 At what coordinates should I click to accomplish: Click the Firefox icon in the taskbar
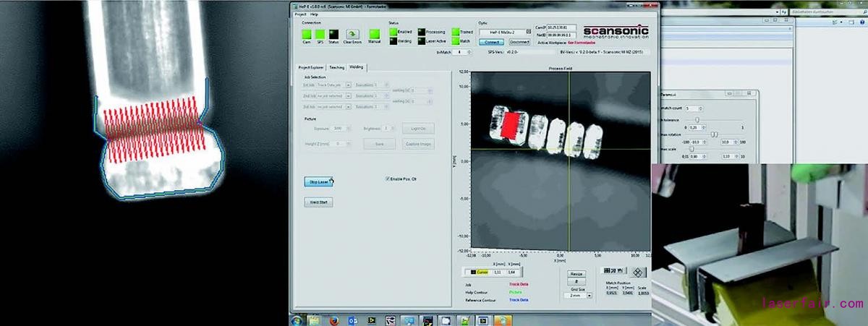click(x=333, y=319)
